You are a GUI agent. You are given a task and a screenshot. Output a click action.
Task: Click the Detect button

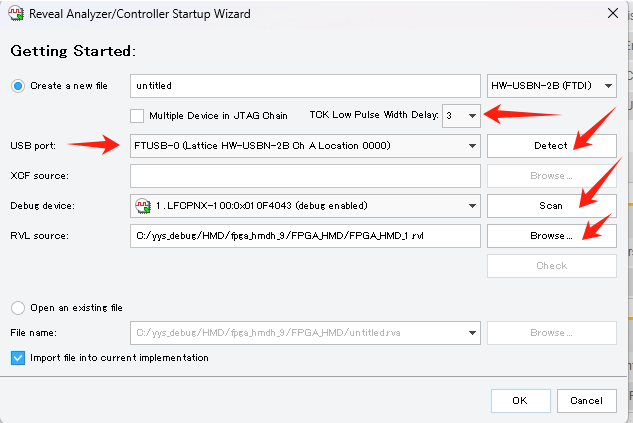click(551, 146)
